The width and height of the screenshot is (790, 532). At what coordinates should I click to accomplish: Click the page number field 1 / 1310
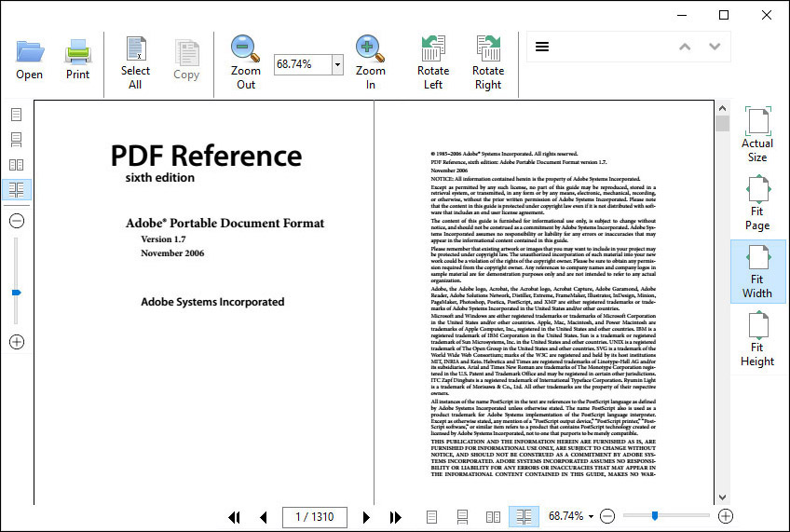click(315, 517)
